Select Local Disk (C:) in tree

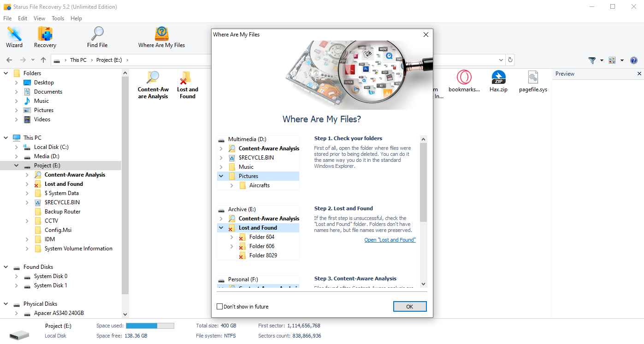[x=51, y=147]
